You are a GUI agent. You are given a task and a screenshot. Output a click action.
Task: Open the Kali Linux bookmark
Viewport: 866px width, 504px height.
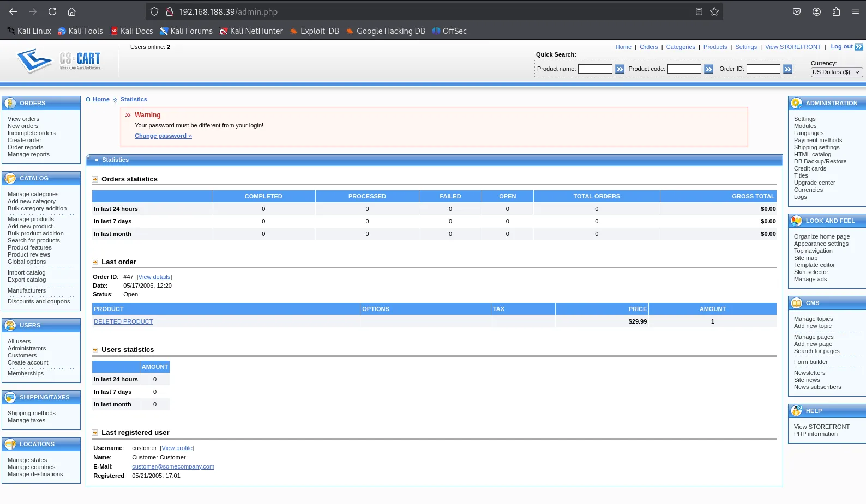(29, 31)
